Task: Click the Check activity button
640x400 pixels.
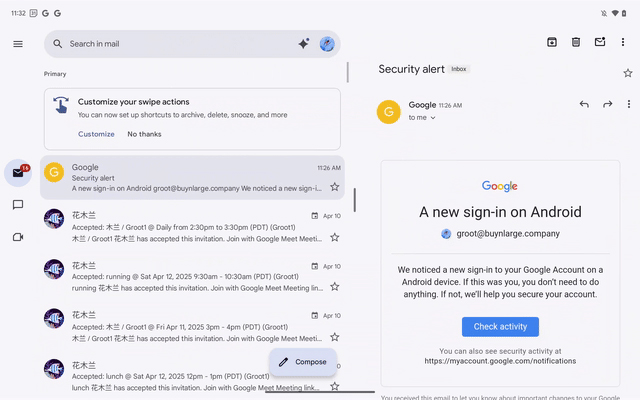Action: [x=500, y=327]
